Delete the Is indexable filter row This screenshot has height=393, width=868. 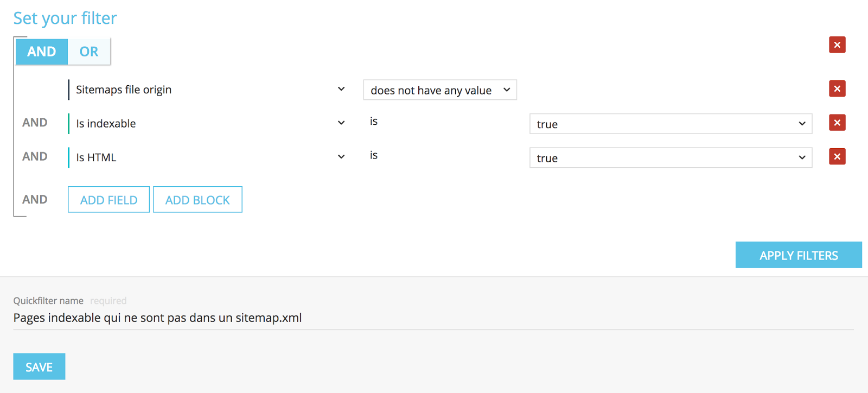[837, 123]
